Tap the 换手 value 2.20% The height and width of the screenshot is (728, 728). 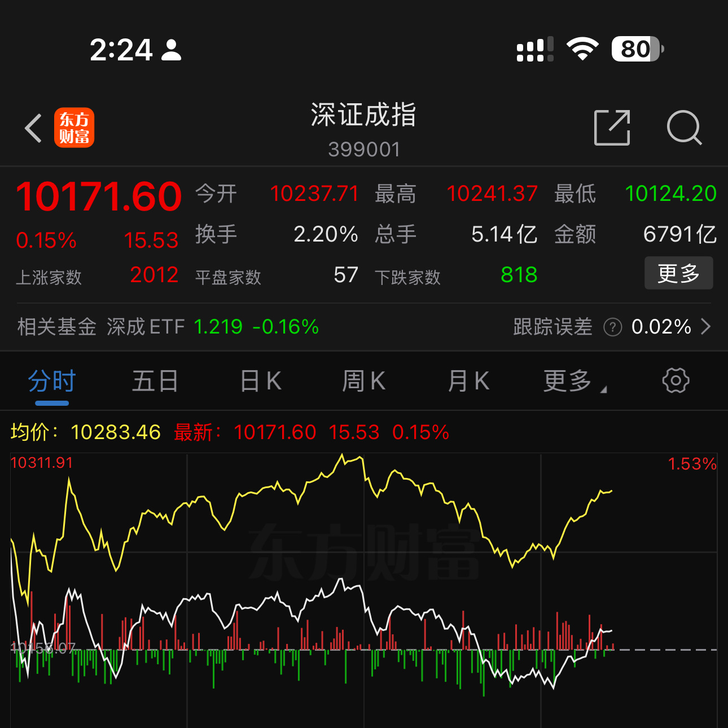(326, 234)
